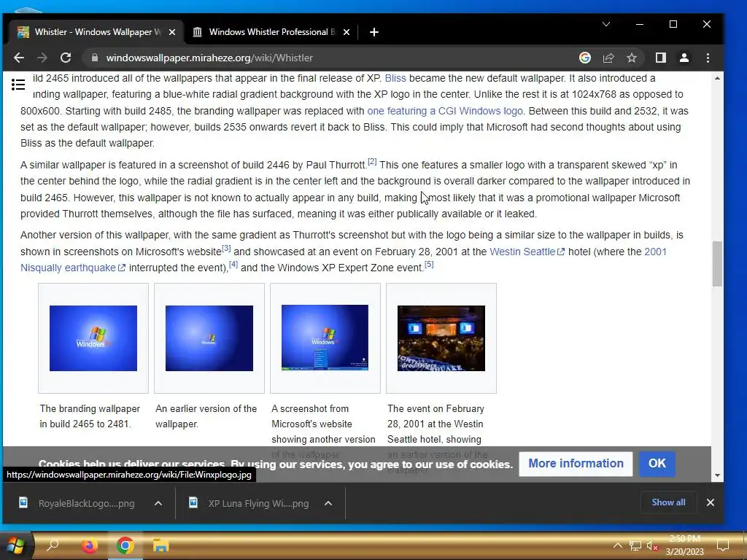Jump to citation reference [3]
747x560 pixels.
[226, 249]
